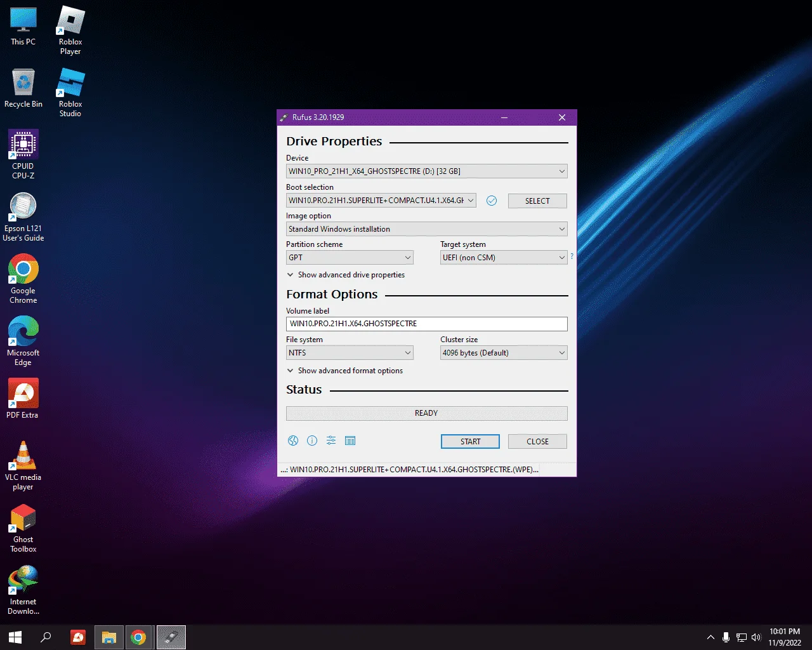This screenshot has width=812, height=650.
Task: Open the Cluster size dropdown
Action: tap(504, 353)
